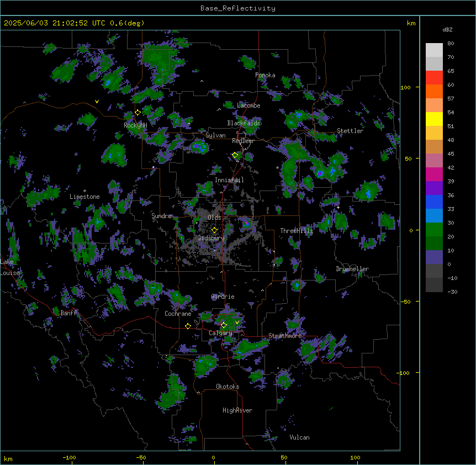Screen dimensions: 476x465
Task: Click the Drumheller town label
Action: [x=352, y=269]
